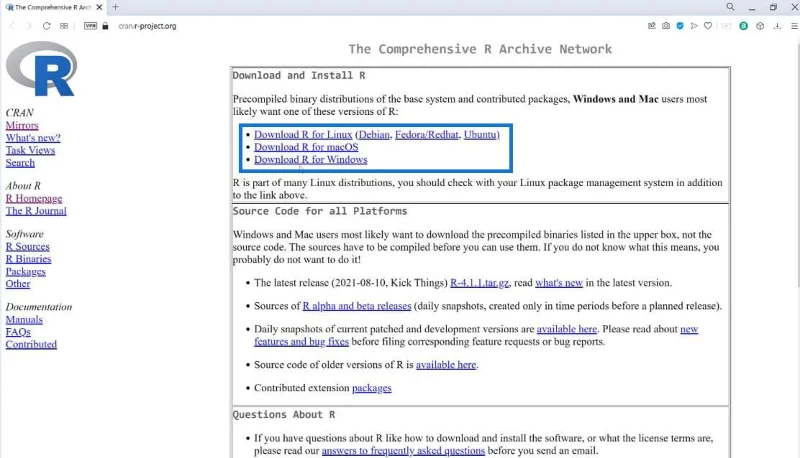Open the sidebar Search link
The width and height of the screenshot is (800, 458).
click(x=20, y=163)
